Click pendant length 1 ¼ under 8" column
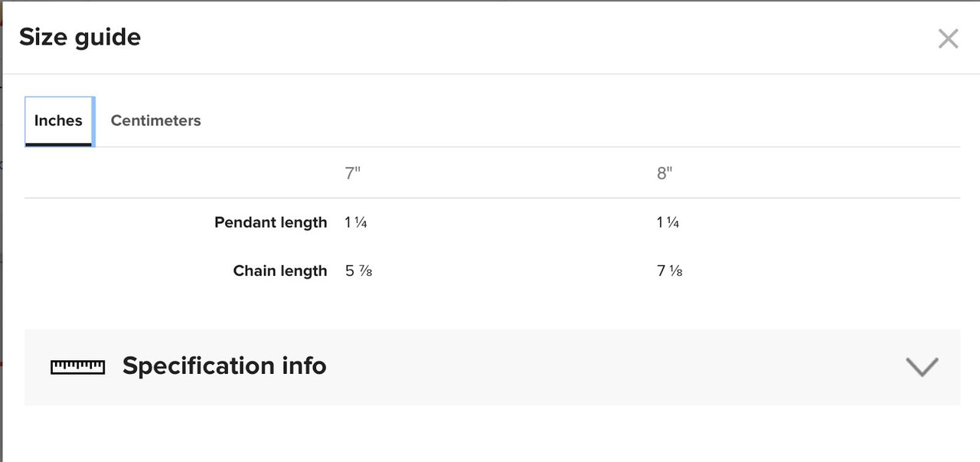The height and width of the screenshot is (462, 980). (668, 222)
